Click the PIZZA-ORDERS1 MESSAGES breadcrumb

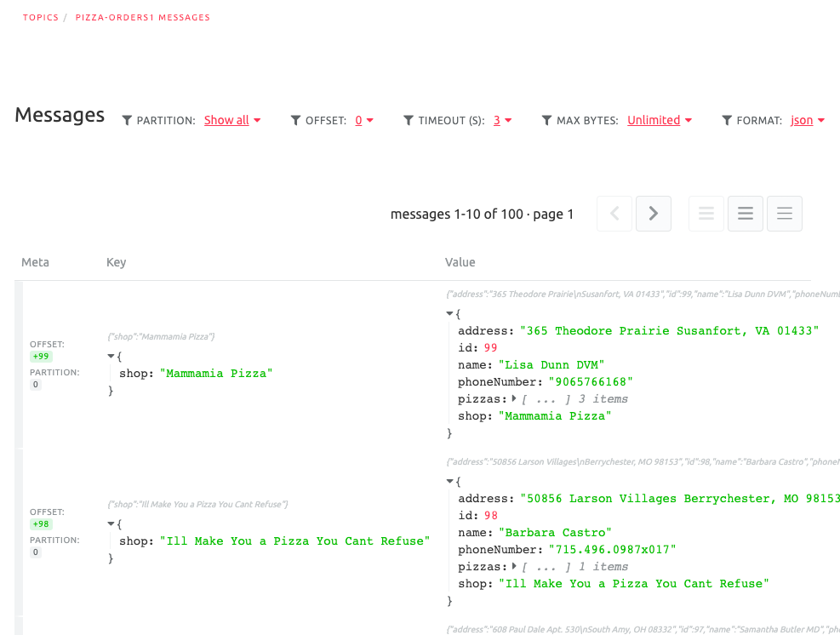pyautogui.click(x=142, y=16)
